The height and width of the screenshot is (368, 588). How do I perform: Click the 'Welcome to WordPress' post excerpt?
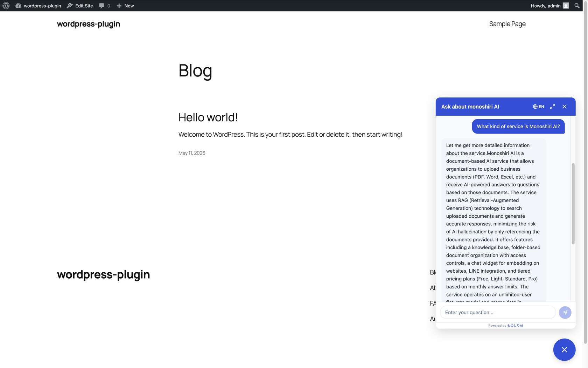pyautogui.click(x=290, y=135)
